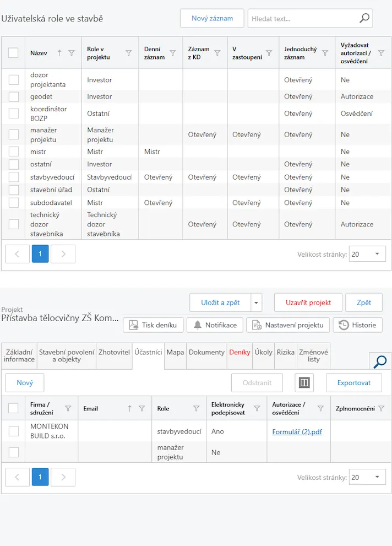
Task: Open the Formulář (2).pdf link
Action: coord(297,431)
